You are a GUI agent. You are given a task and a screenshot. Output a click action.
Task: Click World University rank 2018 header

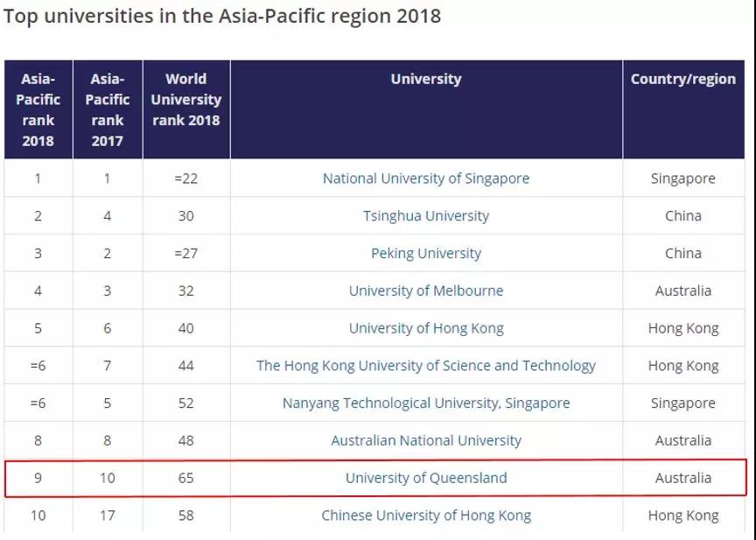tap(186, 100)
